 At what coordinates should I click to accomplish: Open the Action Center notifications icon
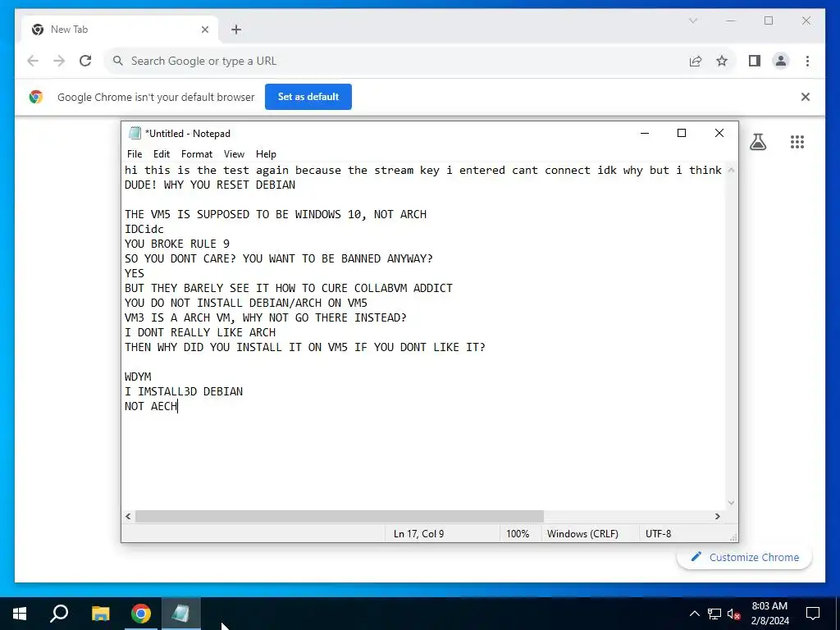tap(813, 614)
